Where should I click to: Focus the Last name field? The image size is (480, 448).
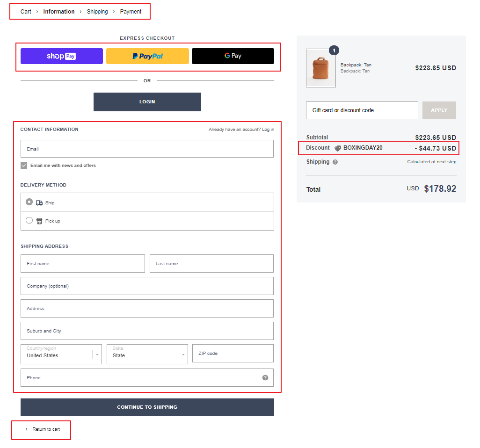coord(211,263)
